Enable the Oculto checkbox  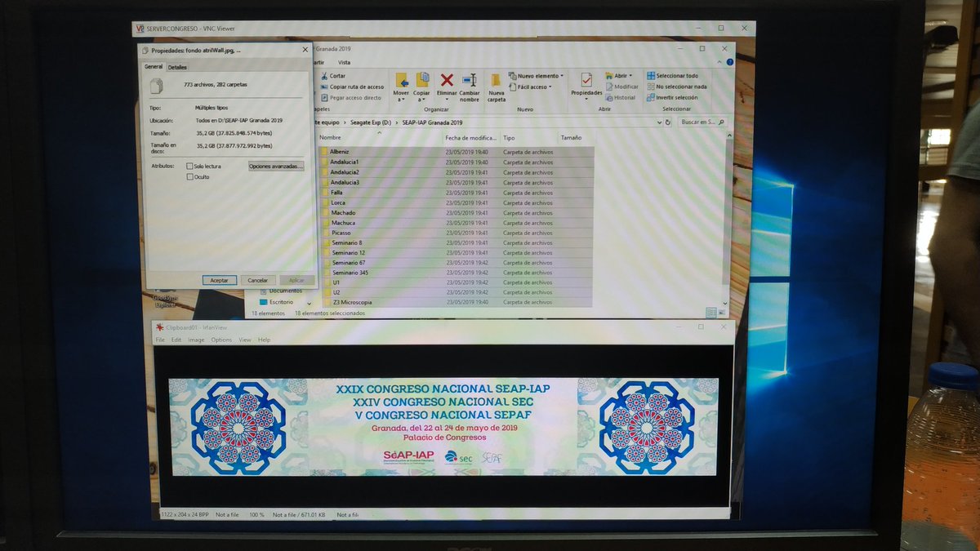189,177
